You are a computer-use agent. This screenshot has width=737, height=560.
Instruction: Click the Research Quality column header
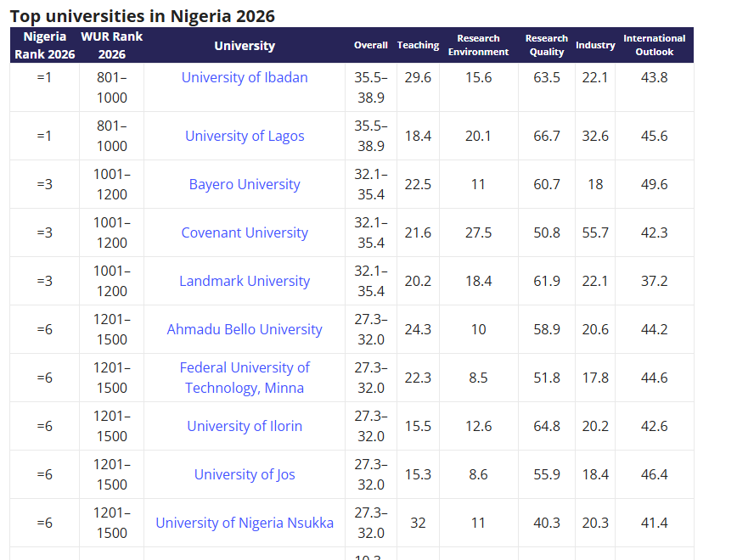[x=547, y=45]
